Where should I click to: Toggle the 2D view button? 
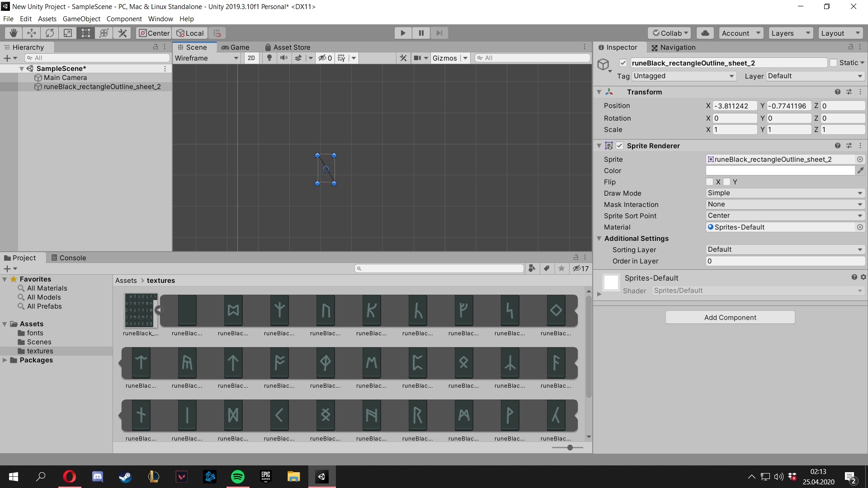click(x=251, y=58)
